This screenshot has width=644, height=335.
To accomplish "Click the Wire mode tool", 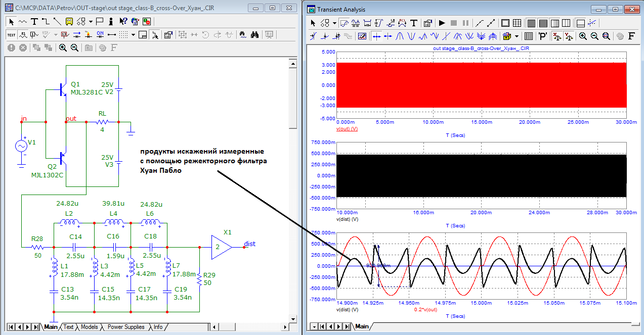I will (46, 22).
